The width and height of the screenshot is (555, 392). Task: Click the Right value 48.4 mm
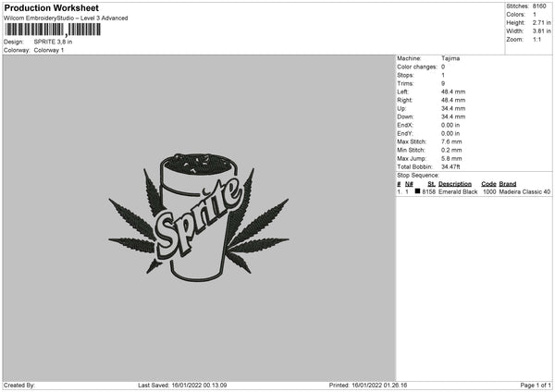[x=453, y=100]
